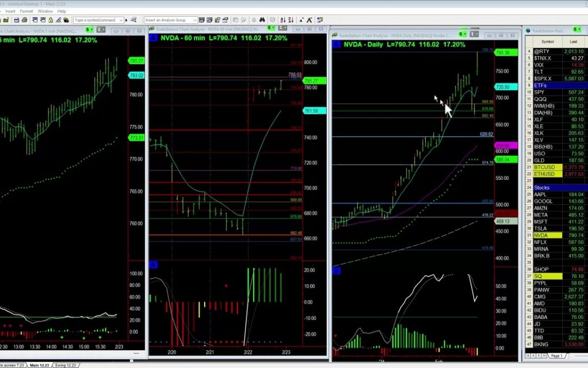The image size is (588, 368).
Task: Click the symbol lookup magnifier icon
Action: pos(133,20)
